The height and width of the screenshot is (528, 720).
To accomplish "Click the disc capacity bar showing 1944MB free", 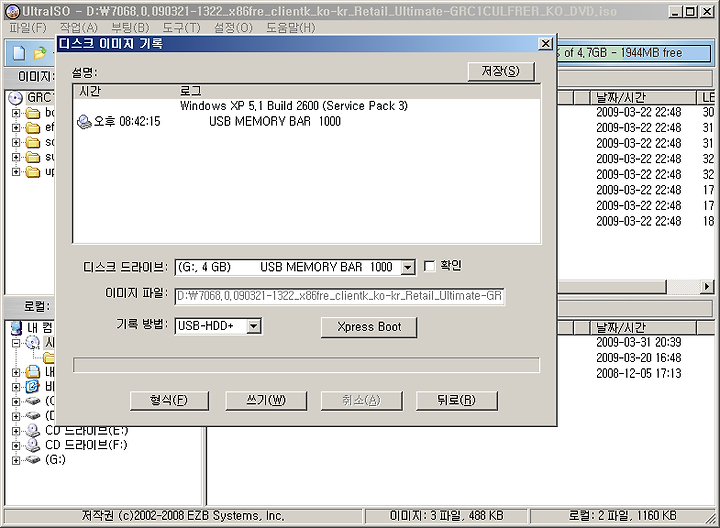I will 634,53.
